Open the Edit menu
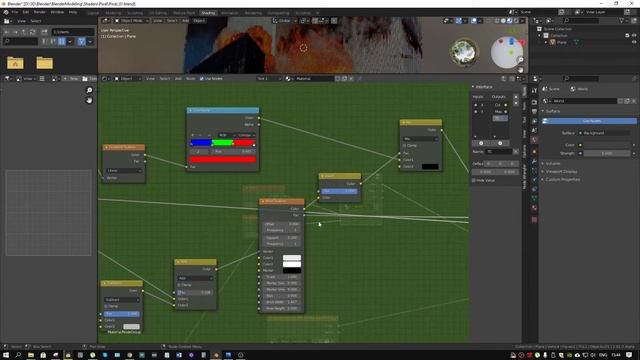Screen dimensions: 640x360 tap(26, 12)
